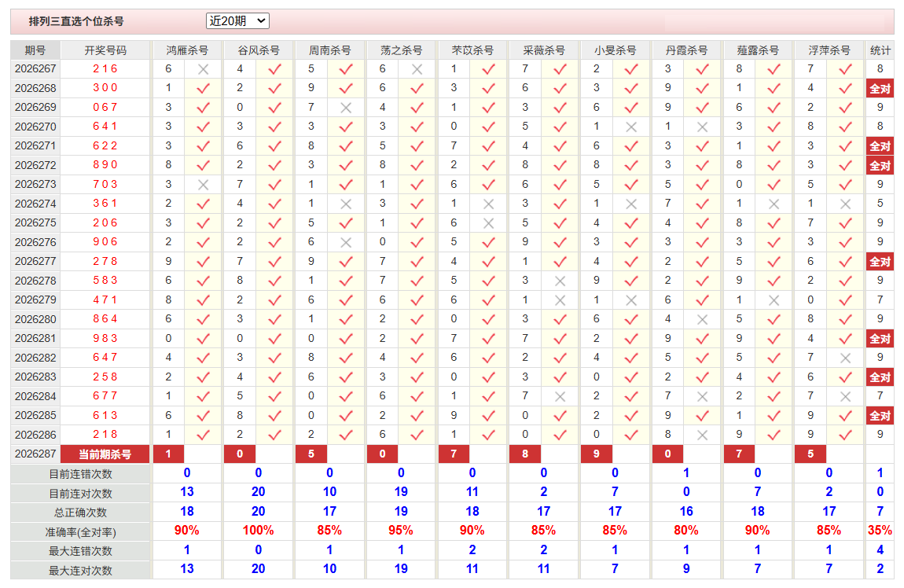Click the 准确率(全对率) row label
Screen dimensions: 904x588
[x=81, y=532]
